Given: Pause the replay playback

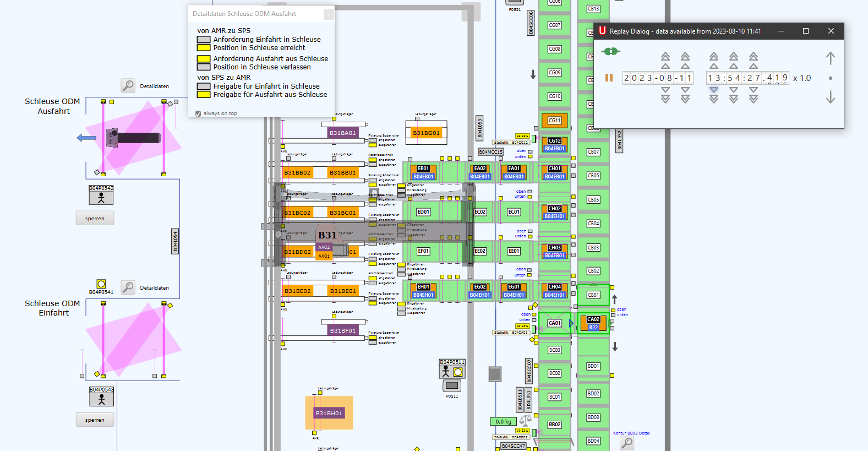Looking at the screenshot, I should coord(609,78).
